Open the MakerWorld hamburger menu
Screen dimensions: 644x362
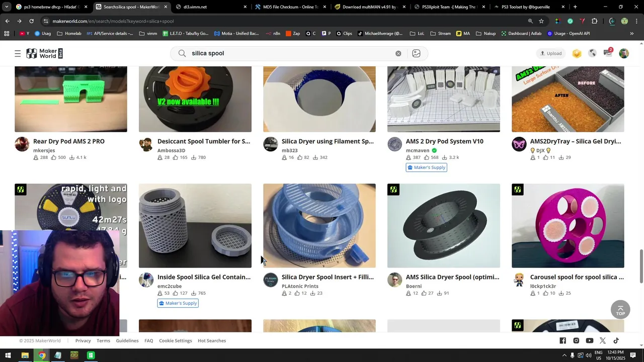click(x=18, y=53)
